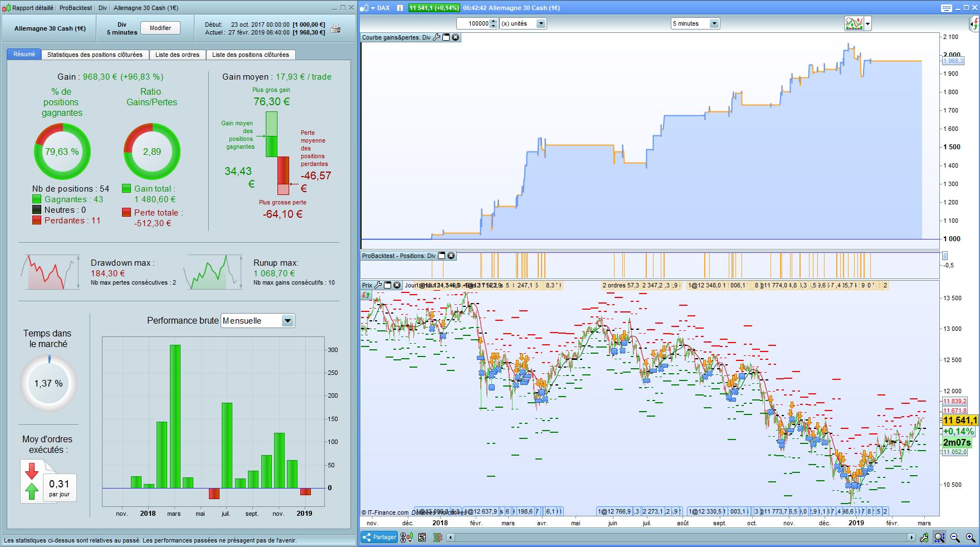Click the 1,37 % time in market gauge
Image resolution: width=980 pixels, height=547 pixels.
click(x=48, y=383)
